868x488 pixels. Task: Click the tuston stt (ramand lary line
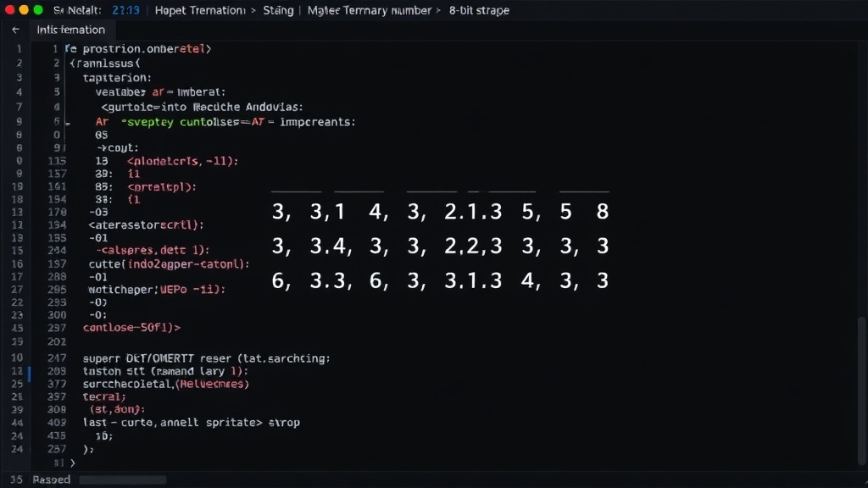[165, 371]
